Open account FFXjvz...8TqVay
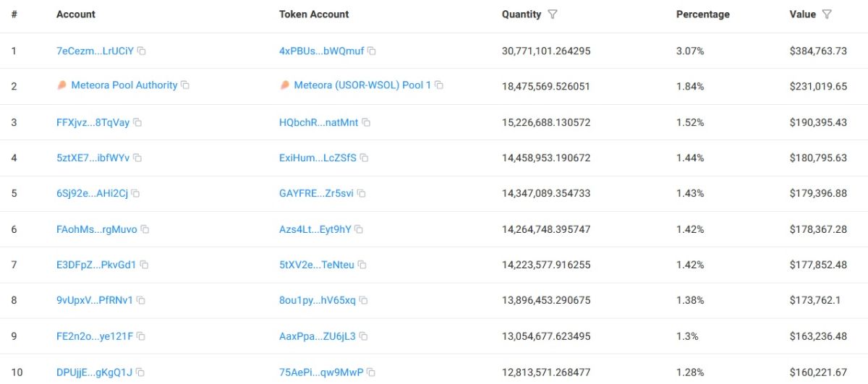Image resolution: width=868 pixels, height=384 pixels. [x=93, y=123]
